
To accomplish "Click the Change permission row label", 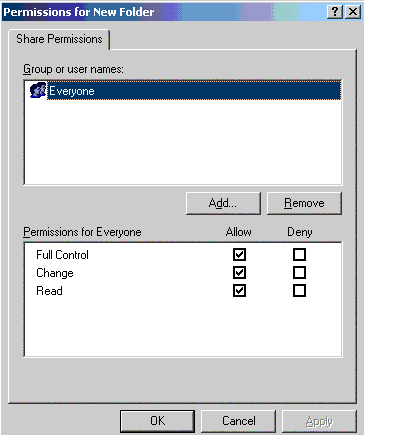I will pos(55,273).
